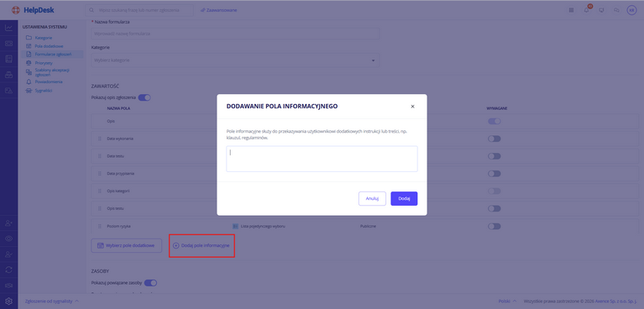
Task: Click the drag handle of Opis kategorii row
Action: [x=99, y=191]
